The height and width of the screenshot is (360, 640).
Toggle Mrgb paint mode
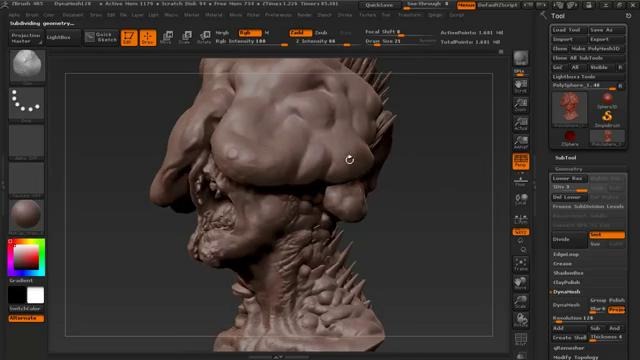coord(222,33)
